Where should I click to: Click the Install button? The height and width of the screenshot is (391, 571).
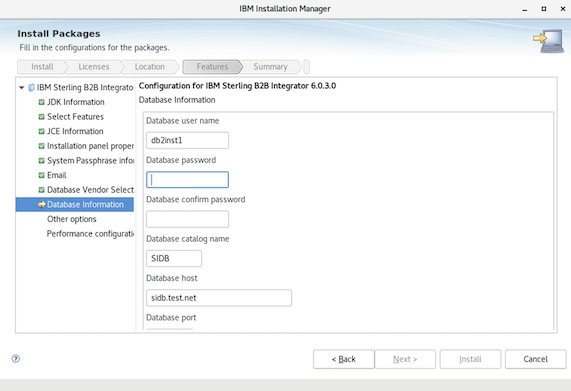pos(470,359)
